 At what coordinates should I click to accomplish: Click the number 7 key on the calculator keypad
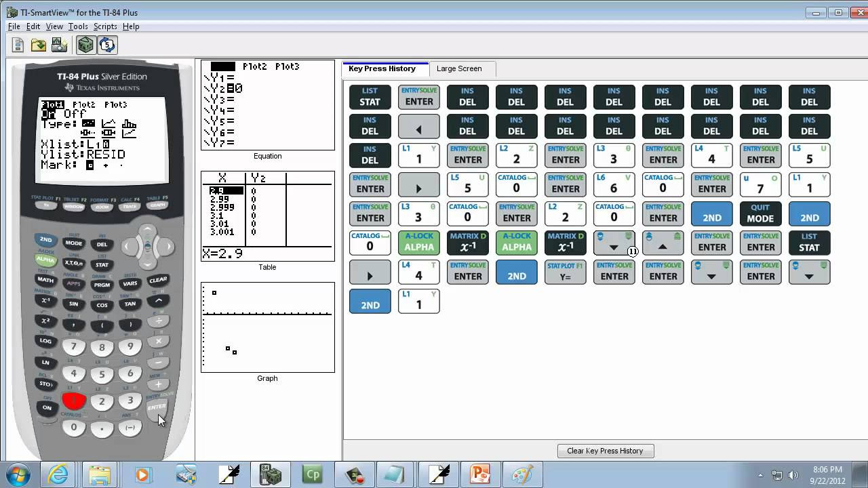[x=74, y=347]
